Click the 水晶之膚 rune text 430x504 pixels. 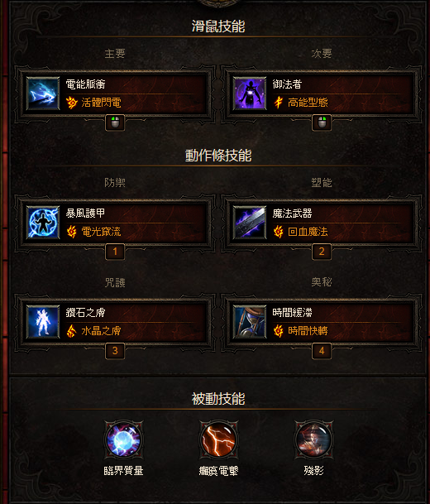pyautogui.click(x=101, y=331)
